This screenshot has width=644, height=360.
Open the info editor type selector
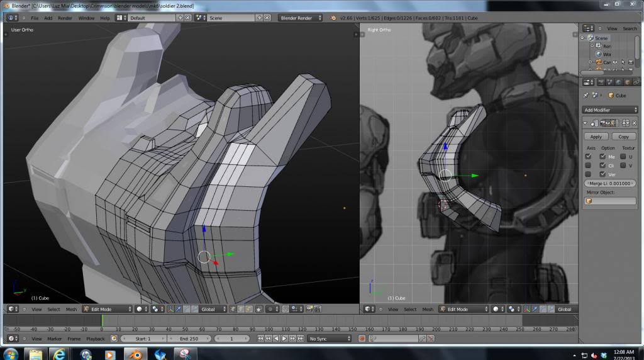[x=13, y=18]
